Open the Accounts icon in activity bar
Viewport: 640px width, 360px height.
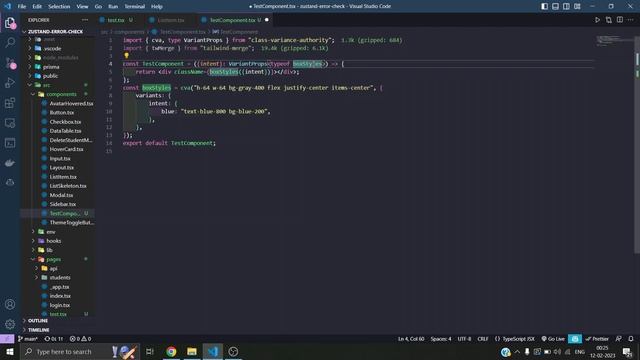coord(10,304)
